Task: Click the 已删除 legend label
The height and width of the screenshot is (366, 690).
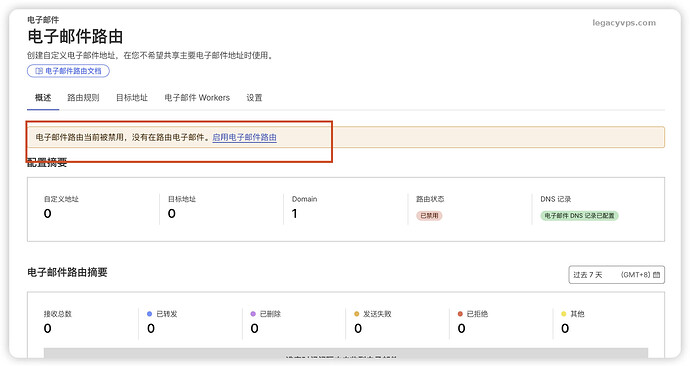Action: coord(270,314)
